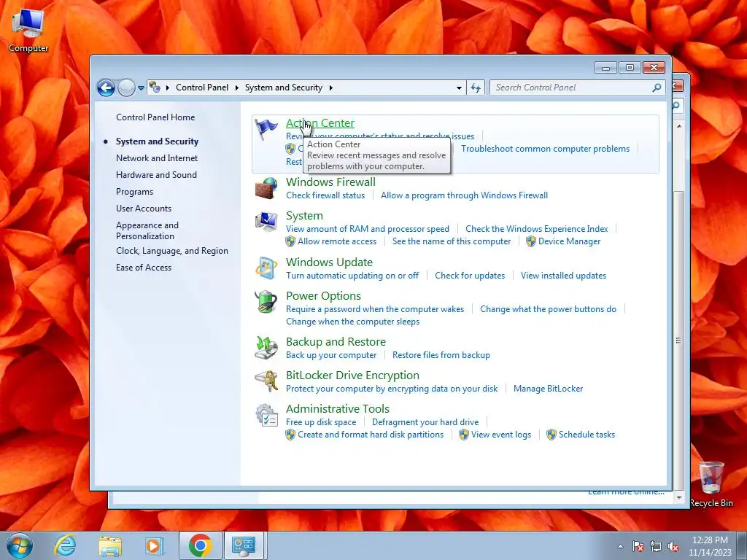This screenshot has width=747, height=560.
Task: Expand the root arrow before Control Panel
Action: 167,87
